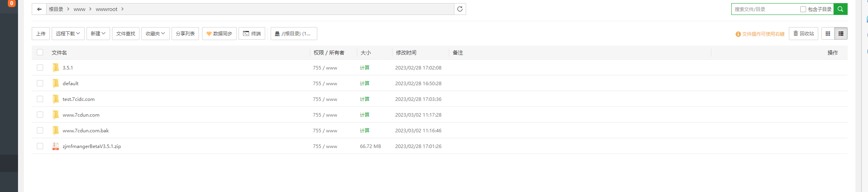868x192 pixels.
Task: Check the box for folder 3.5.1
Action: pos(40,68)
